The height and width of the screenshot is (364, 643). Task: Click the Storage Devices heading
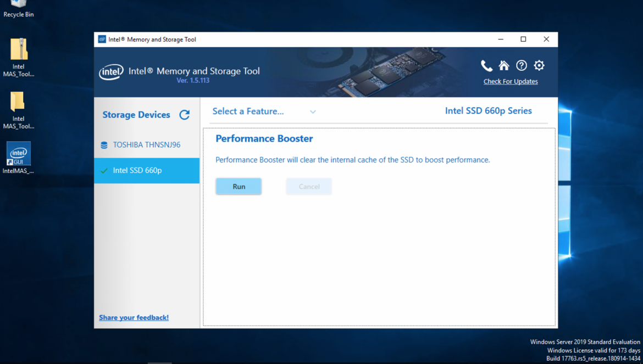tap(136, 115)
